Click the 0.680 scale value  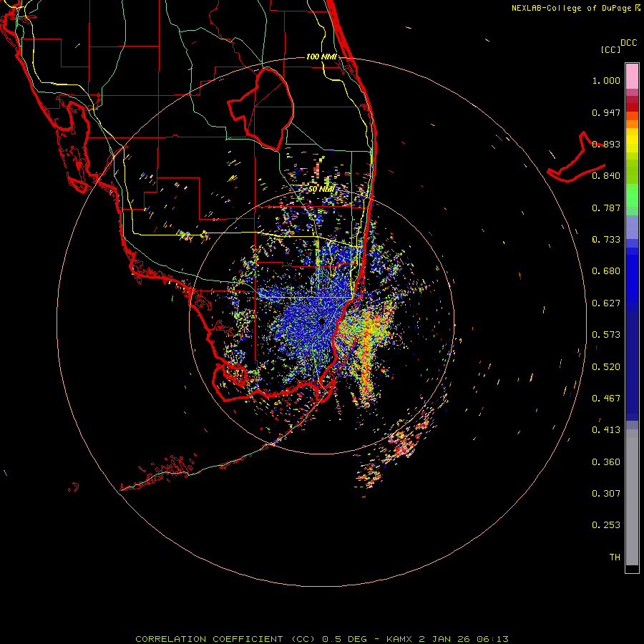(x=606, y=271)
